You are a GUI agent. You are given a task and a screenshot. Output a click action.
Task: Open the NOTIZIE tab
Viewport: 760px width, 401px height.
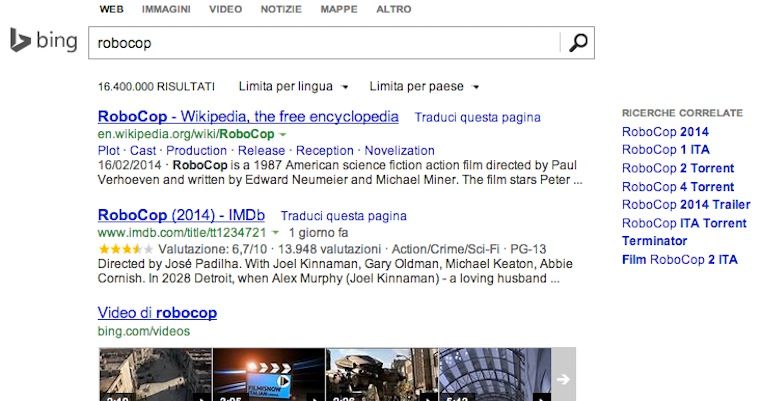point(281,9)
